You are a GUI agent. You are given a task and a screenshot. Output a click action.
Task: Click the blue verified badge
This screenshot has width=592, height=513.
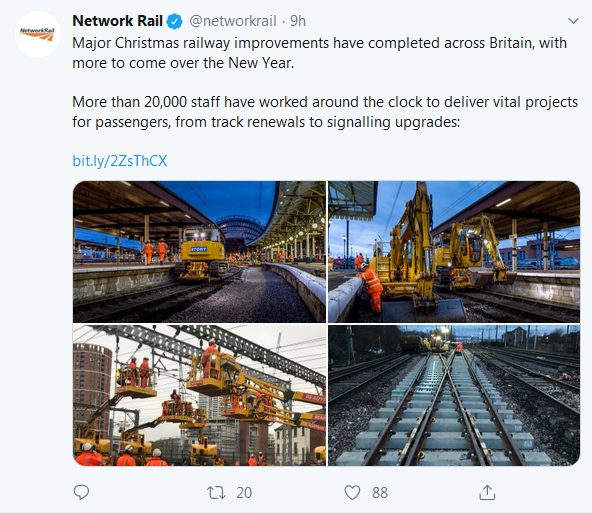click(174, 21)
